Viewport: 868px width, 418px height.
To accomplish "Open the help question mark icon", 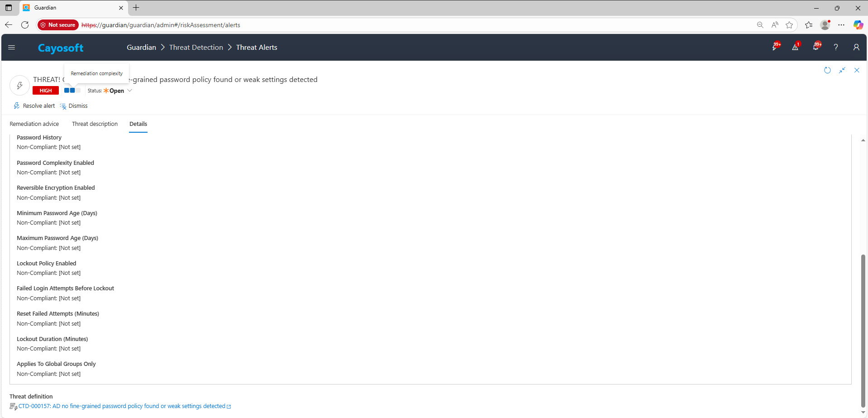I will tap(836, 47).
